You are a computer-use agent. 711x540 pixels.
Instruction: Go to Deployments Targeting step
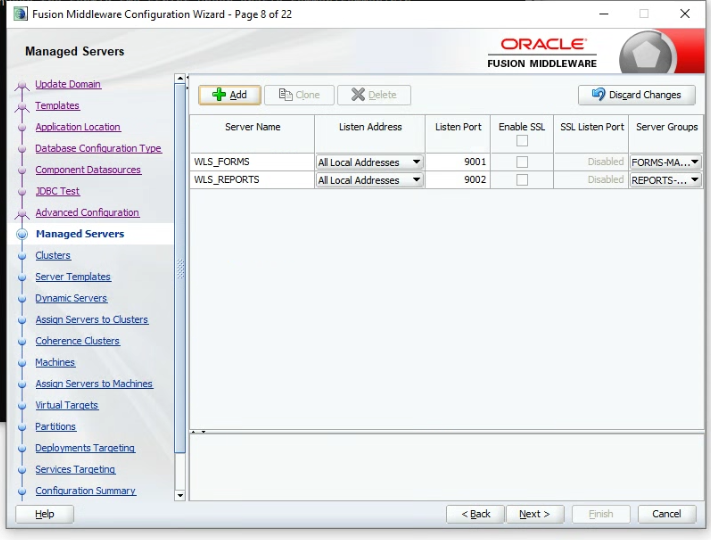click(85, 448)
